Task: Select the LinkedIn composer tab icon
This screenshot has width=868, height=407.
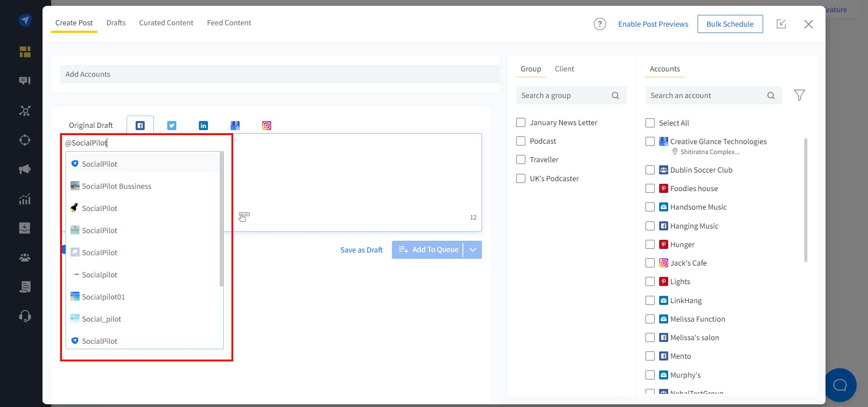Action: point(203,126)
